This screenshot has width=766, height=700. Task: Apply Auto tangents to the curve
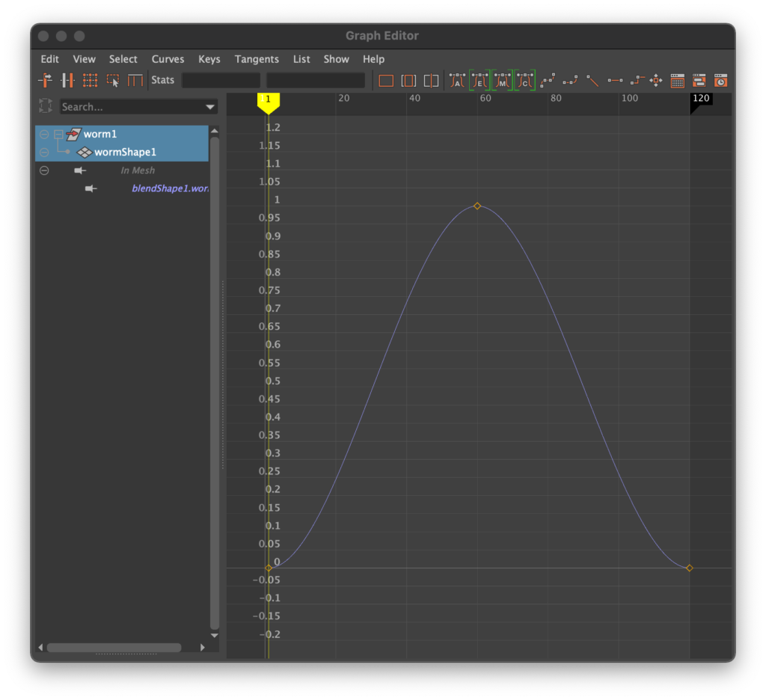coord(457,80)
